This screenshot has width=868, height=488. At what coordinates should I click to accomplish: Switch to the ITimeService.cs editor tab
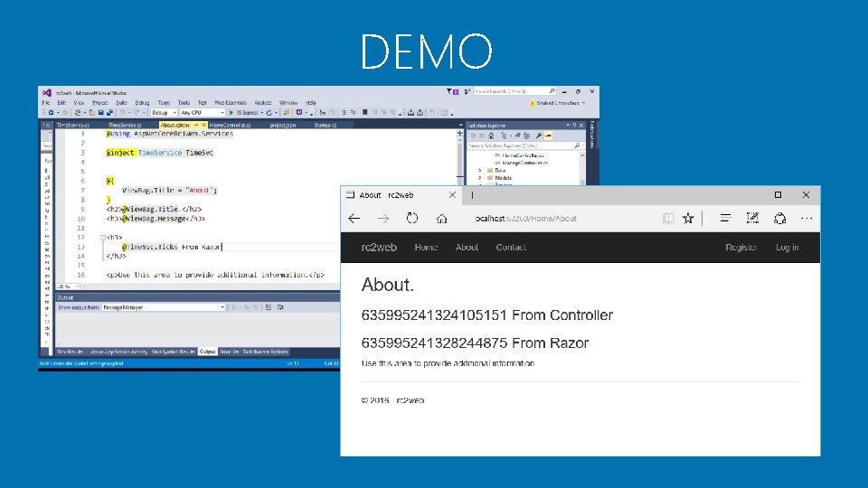click(125, 125)
